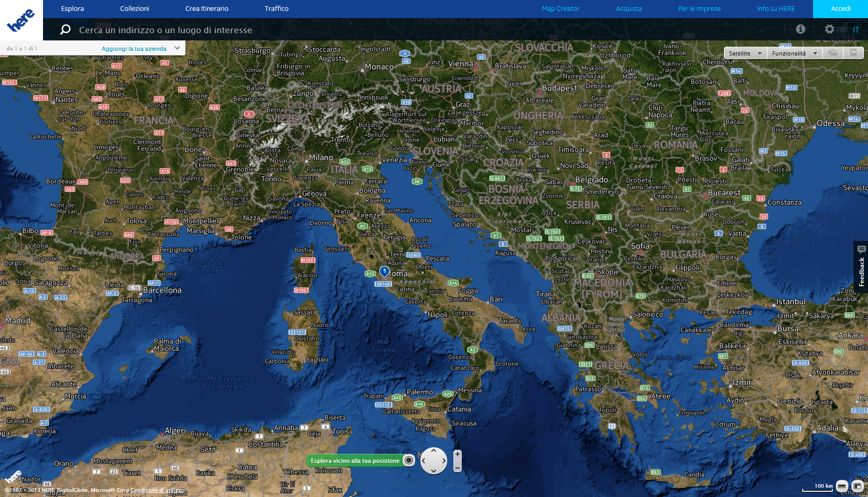Click the Cagliari city label
The width and height of the screenshot is (868, 497).
317,360
